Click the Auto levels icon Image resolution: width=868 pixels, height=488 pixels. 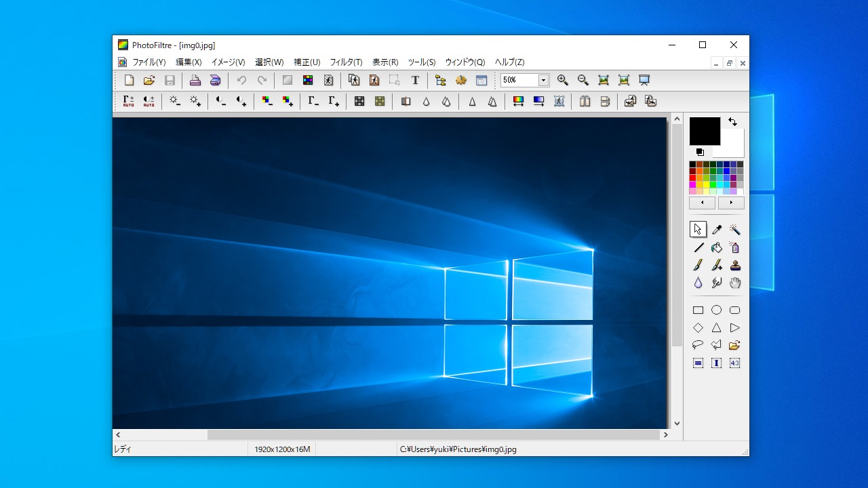tap(129, 101)
